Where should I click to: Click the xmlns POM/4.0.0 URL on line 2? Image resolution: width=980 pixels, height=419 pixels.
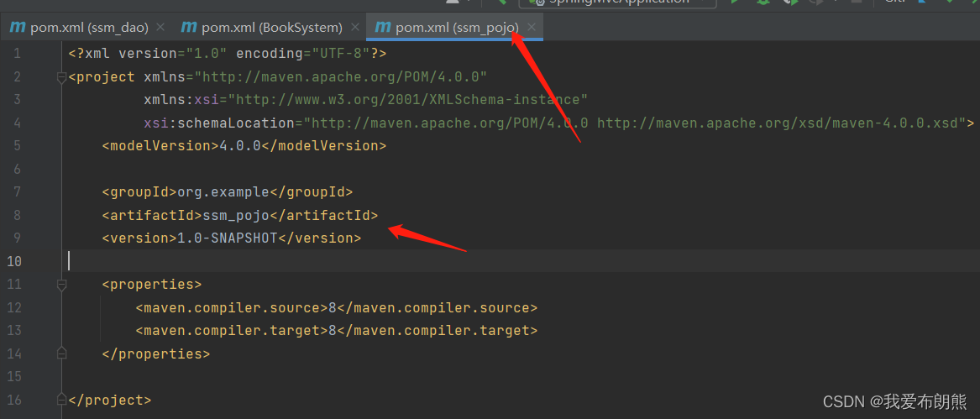pos(341,77)
